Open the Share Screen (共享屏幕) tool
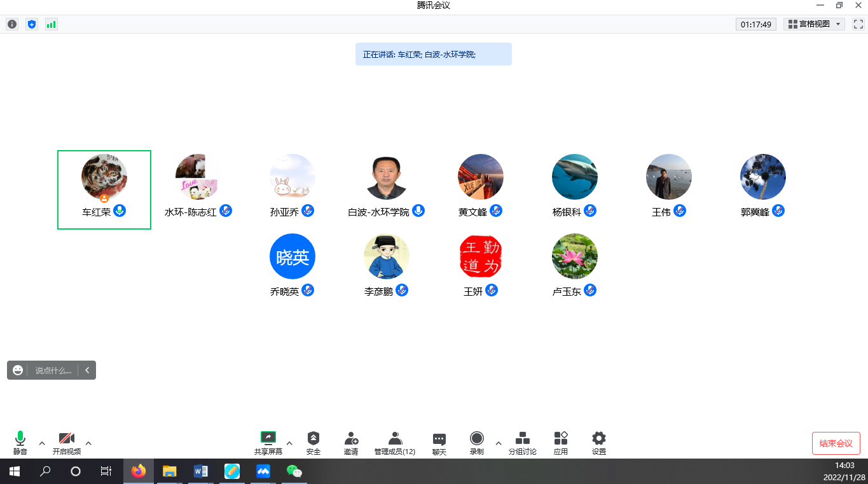 [x=268, y=442]
